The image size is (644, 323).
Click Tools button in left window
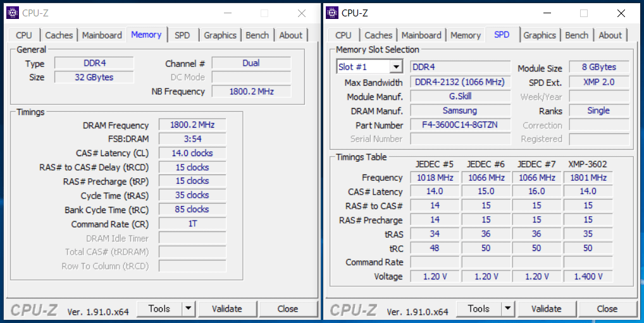(159, 308)
